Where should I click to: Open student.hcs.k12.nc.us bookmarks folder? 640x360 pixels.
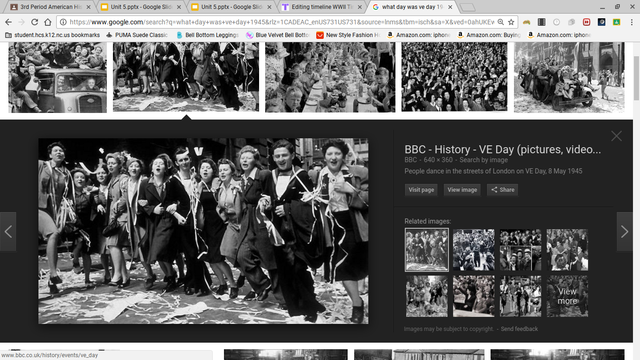pos(52,35)
